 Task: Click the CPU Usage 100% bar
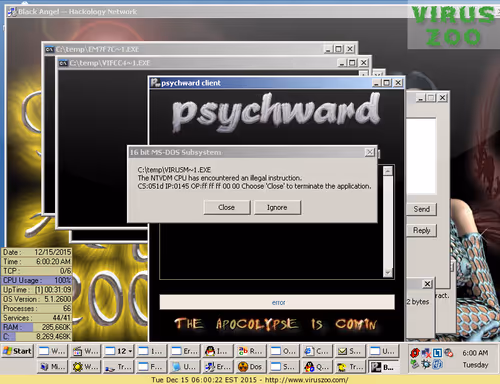[x=37, y=280]
